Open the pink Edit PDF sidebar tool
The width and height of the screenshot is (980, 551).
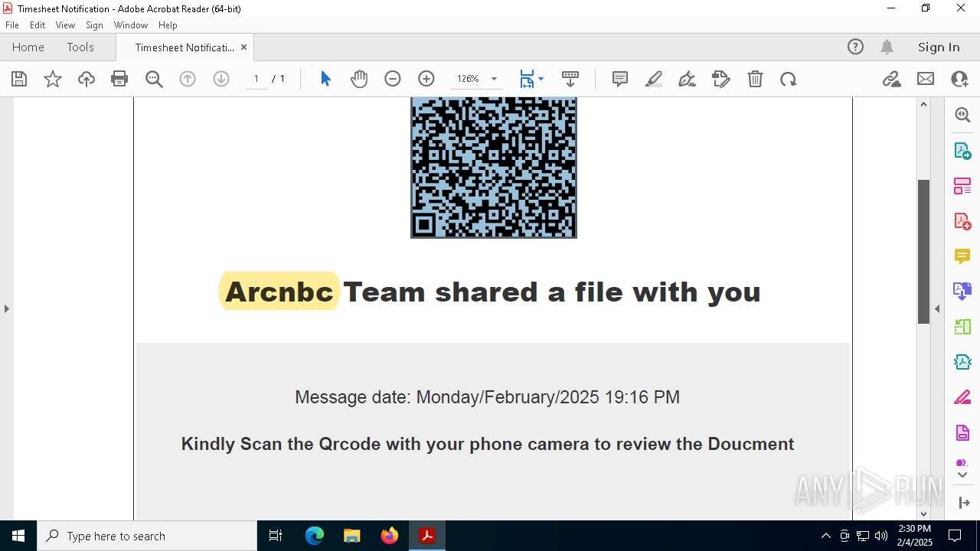coord(962,185)
